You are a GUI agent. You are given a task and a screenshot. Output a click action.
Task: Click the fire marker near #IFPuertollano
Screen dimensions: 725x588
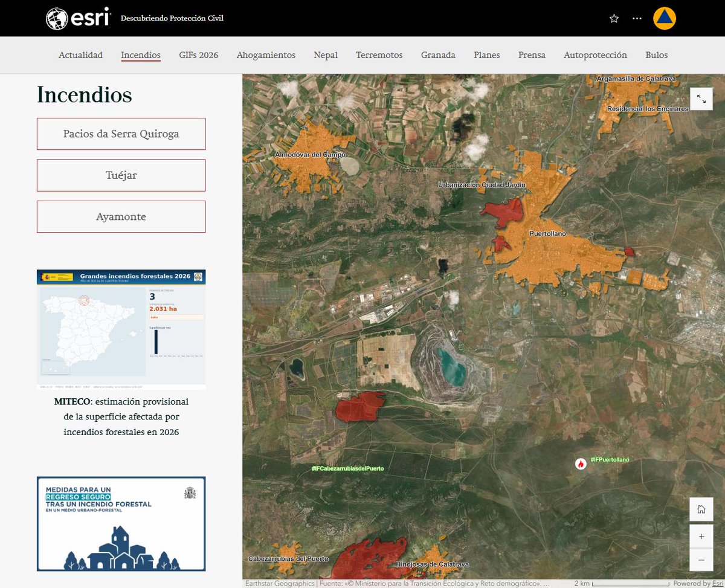point(581,464)
